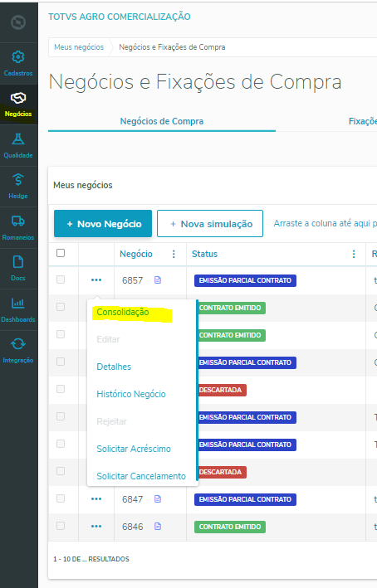Open Hedge dollar icon in sidebar

pos(18,180)
